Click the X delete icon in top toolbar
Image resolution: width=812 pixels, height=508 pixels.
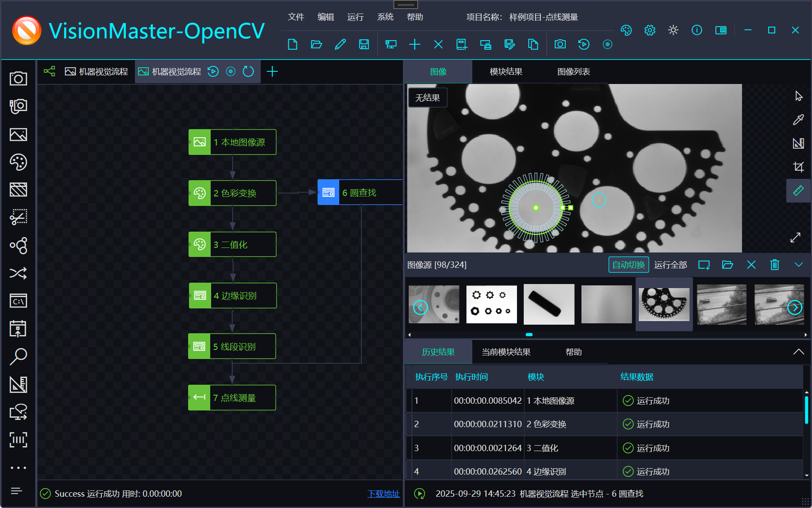pos(438,44)
